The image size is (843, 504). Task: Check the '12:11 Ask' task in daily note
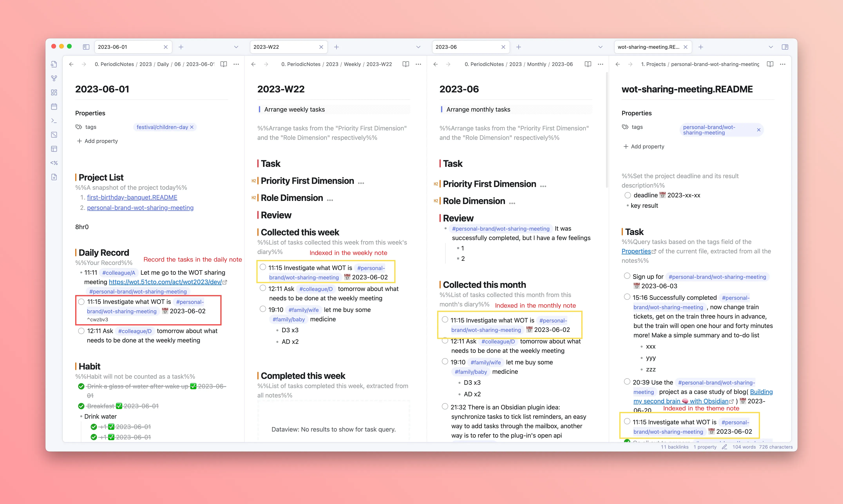click(x=81, y=331)
